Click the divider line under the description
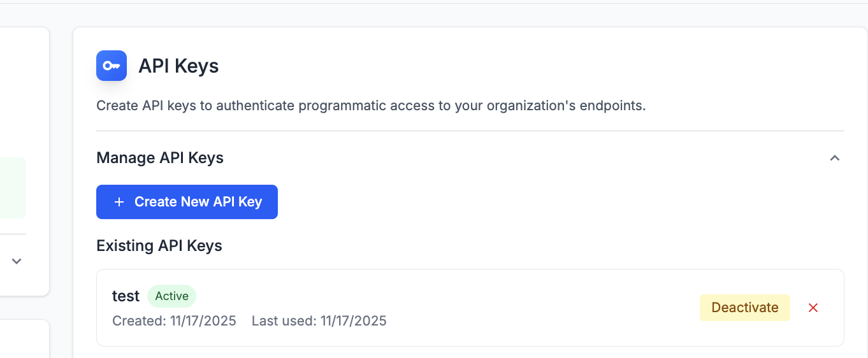The image size is (868, 358). coord(470,131)
